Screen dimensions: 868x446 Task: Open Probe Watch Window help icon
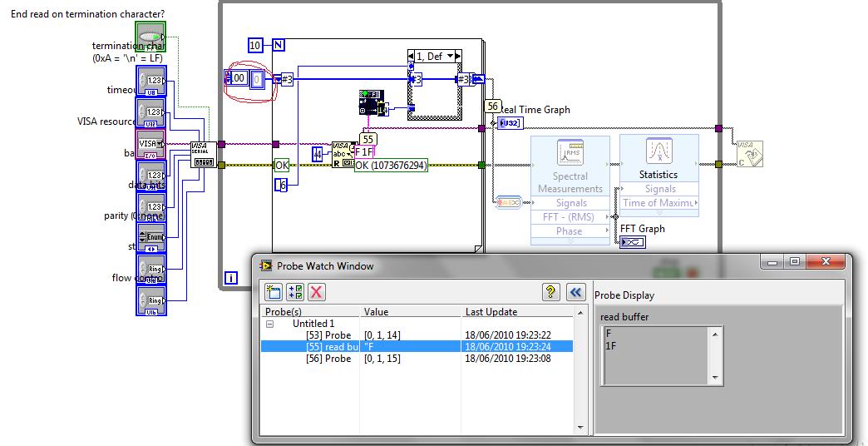coord(550,291)
